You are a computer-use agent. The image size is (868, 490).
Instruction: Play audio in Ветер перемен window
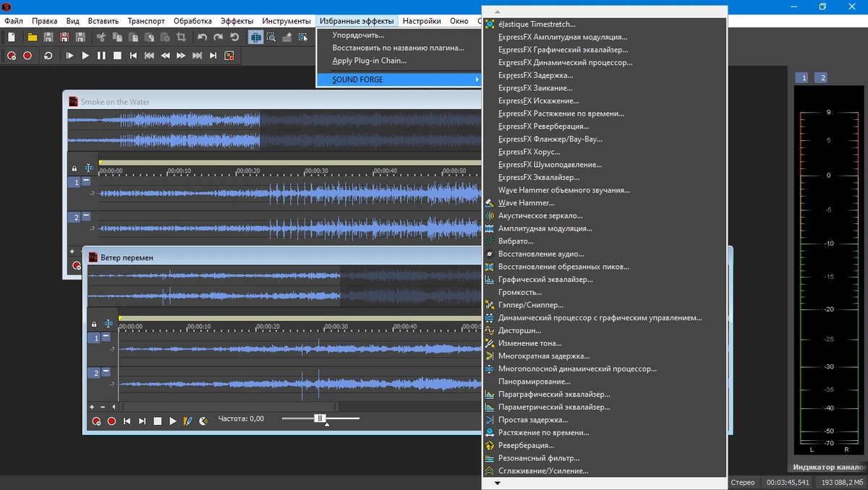tap(173, 421)
